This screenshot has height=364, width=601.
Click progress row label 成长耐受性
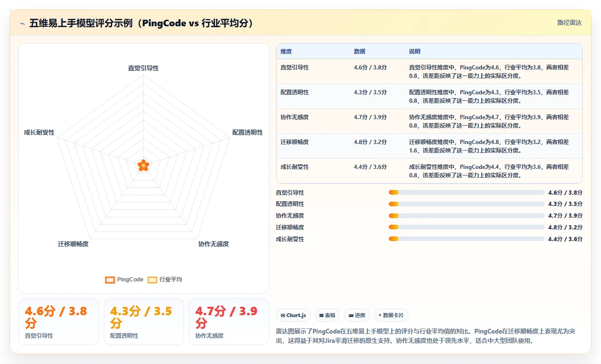pos(290,239)
